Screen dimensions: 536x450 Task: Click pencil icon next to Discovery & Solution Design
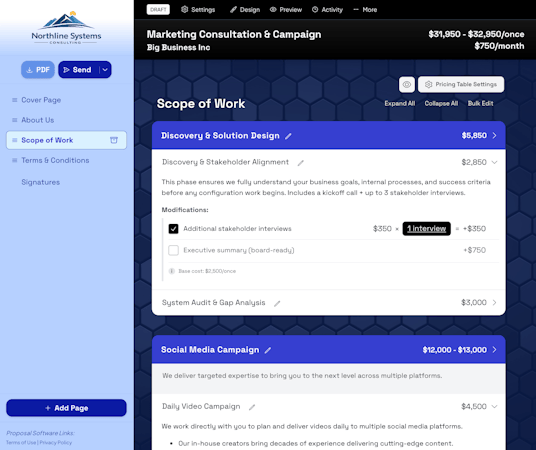288,136
